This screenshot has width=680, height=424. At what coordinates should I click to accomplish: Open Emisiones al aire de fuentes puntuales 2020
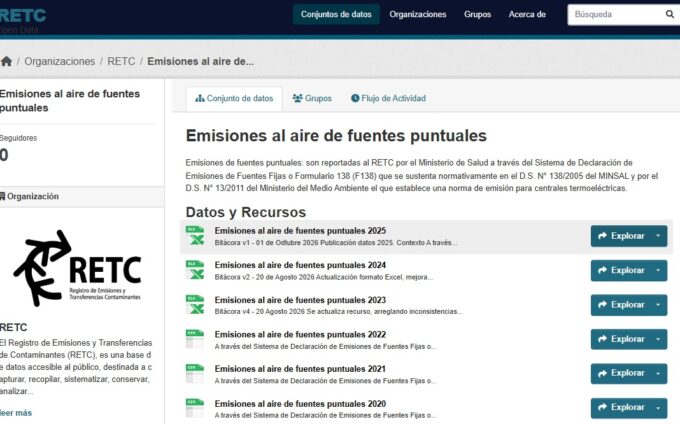(300, 404)
